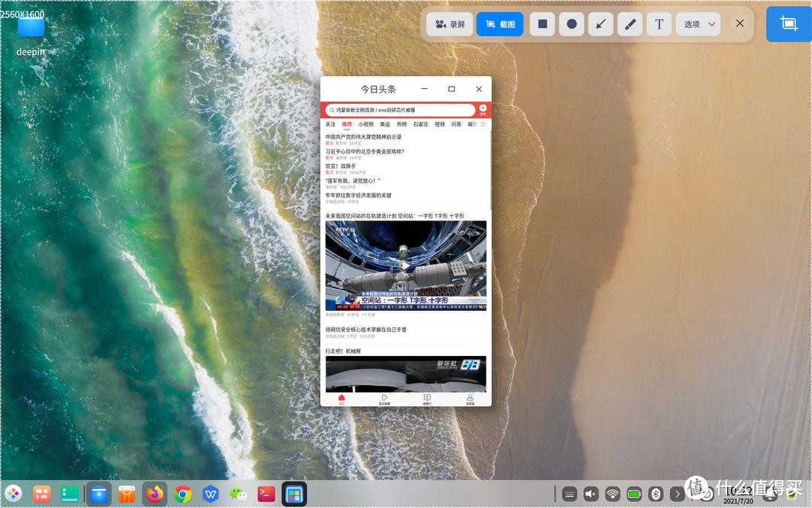Switch to 西瓜视频 in bottom navigation
This screenshot has width=812, height=508.
coord(386,400)
